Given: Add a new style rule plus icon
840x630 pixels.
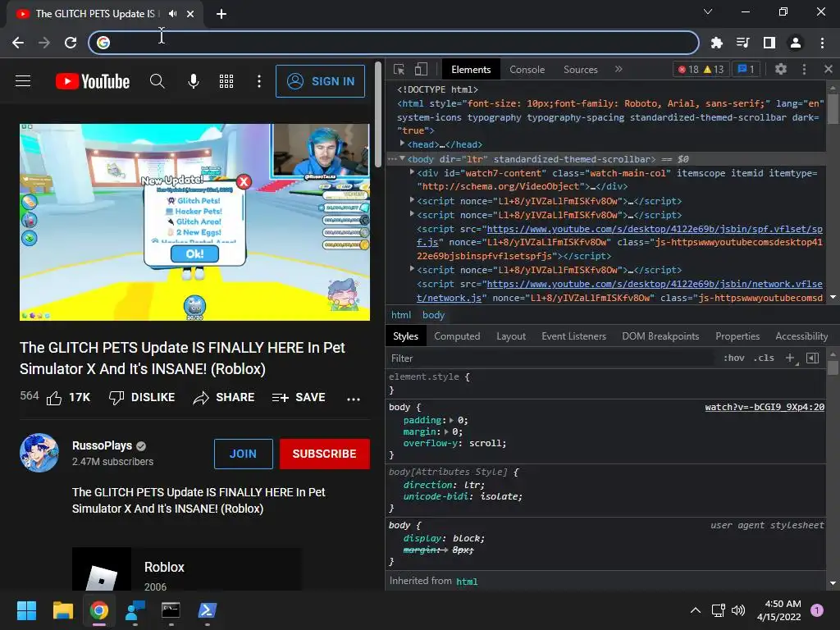Looking at the screenshot, I should (x=790, y=358).
